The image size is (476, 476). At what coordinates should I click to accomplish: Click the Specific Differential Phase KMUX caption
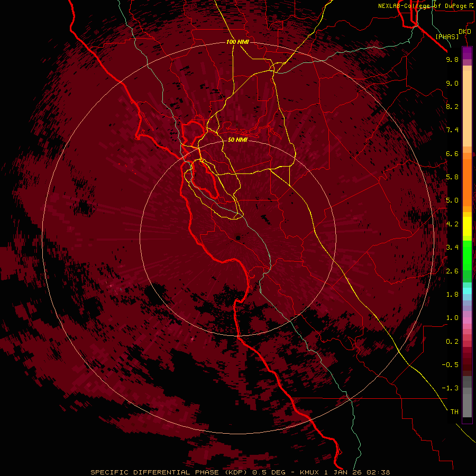241,472
